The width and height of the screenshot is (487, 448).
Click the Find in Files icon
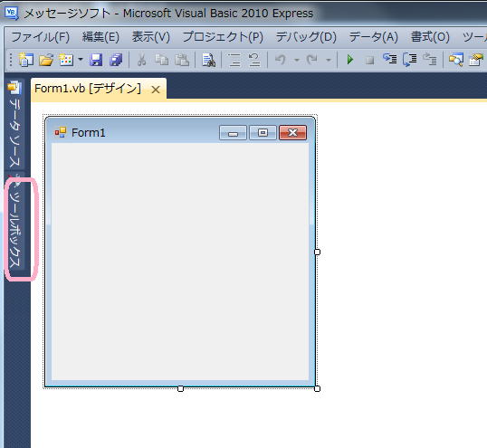[208, 60]
